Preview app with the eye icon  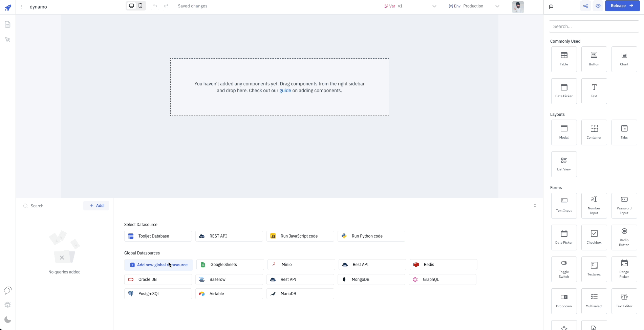[598, 6]
